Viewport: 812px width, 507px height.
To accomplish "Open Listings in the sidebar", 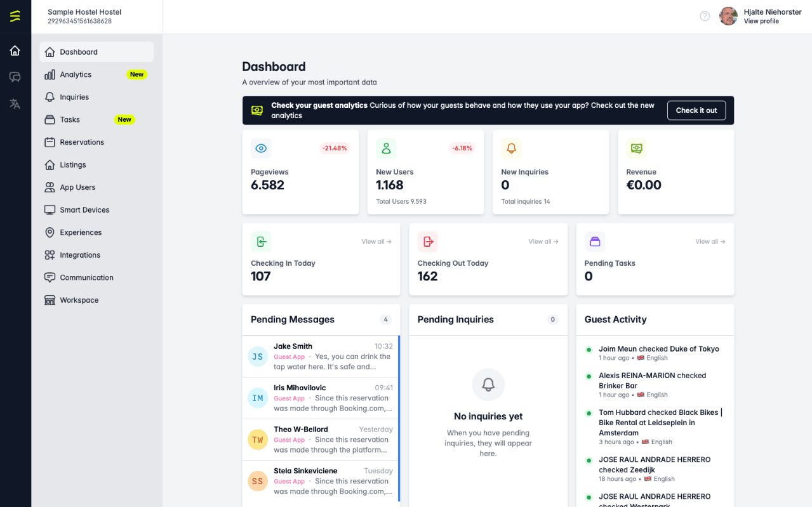I will pos(97,164).
